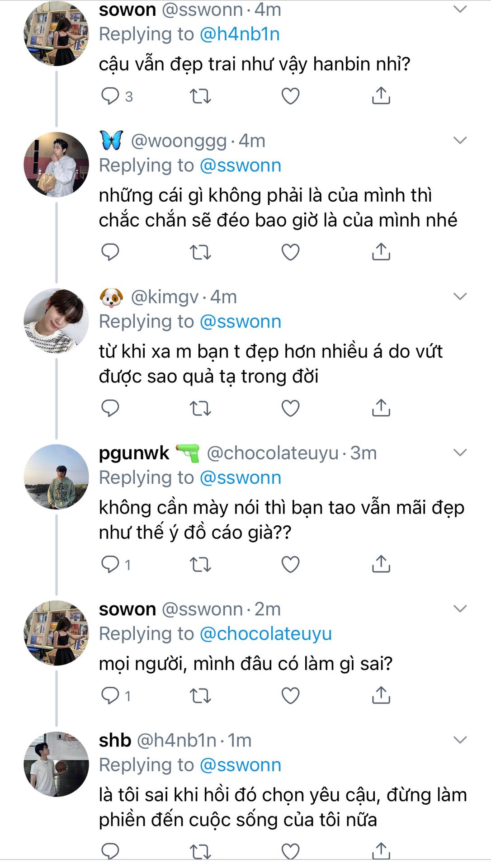Screen dimensions: 491x868
Task: Retweet @kimgv's tweet
Action: coord(200,408)
